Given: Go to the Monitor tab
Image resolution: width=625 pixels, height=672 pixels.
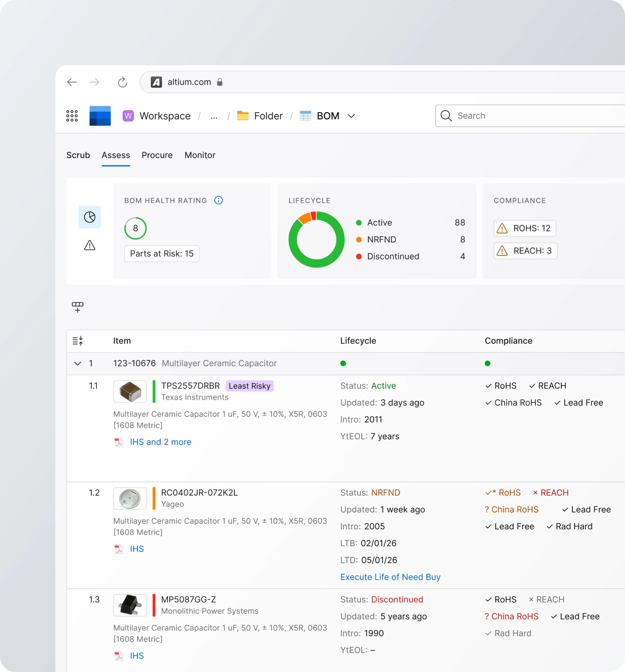Looking at the screenshot, I should pyautogui.click(x=200, y=155).
